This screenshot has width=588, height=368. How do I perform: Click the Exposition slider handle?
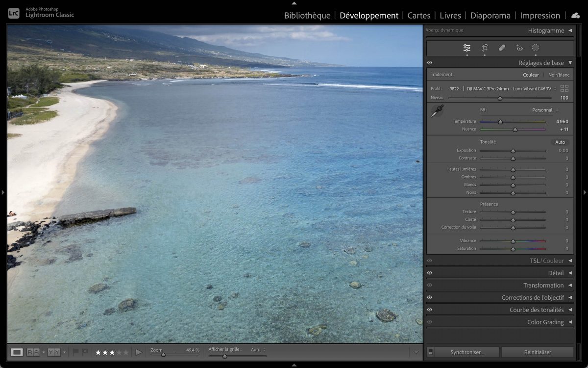[513, 151]
